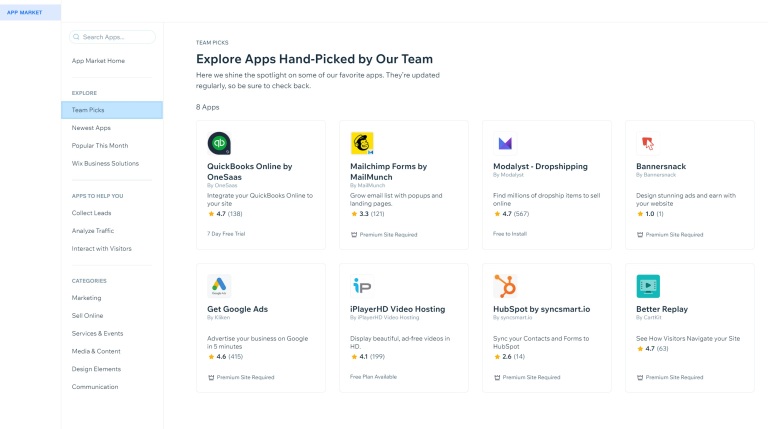Image resolution: width=768 pixels, height=429 pixels.
Task: Open Mailchimp Forms by MailMunch title
Action: click(388, 171)
